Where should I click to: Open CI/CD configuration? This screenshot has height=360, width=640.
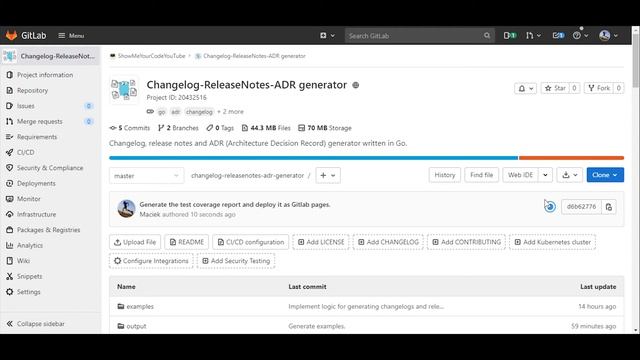point(251,242)
